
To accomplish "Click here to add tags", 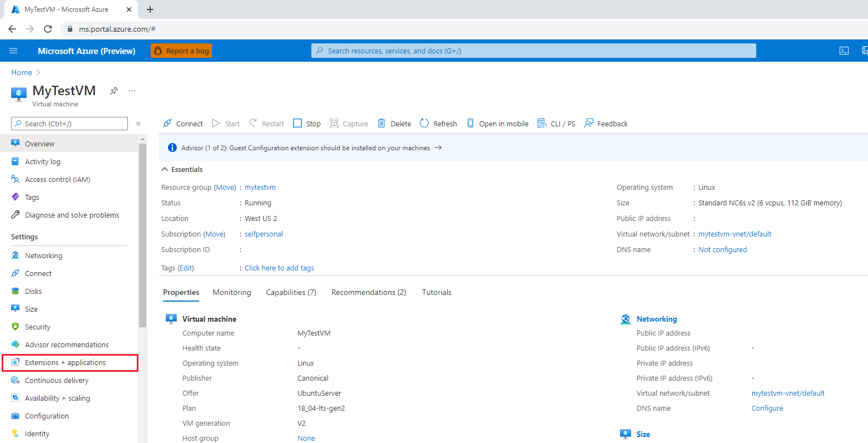I will pyautogui.click(x=279, y=268).
